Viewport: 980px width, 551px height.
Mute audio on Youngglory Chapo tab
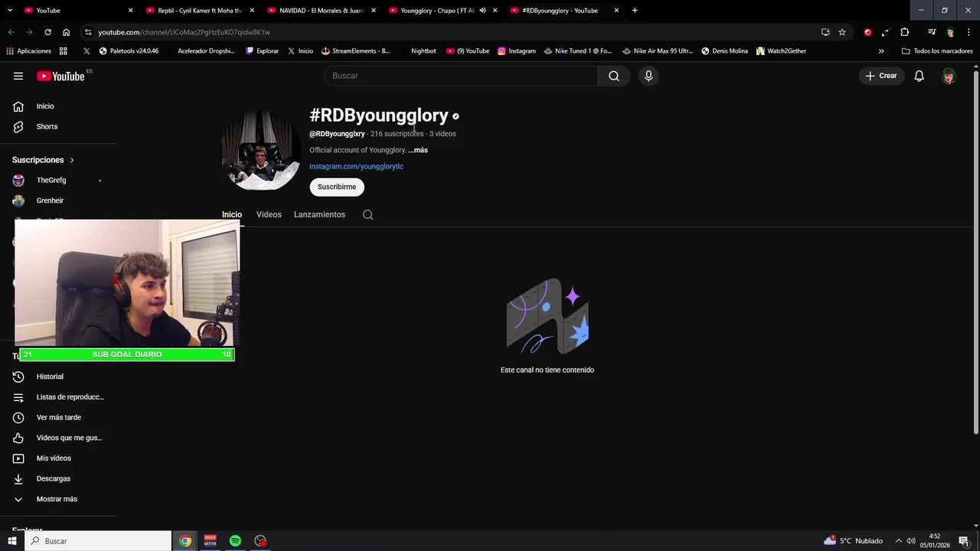click(482, 11)
